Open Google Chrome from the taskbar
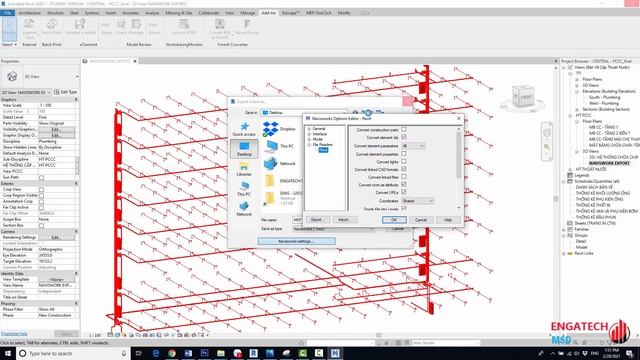This screenshot has width=640, height=360. point(172,353)
